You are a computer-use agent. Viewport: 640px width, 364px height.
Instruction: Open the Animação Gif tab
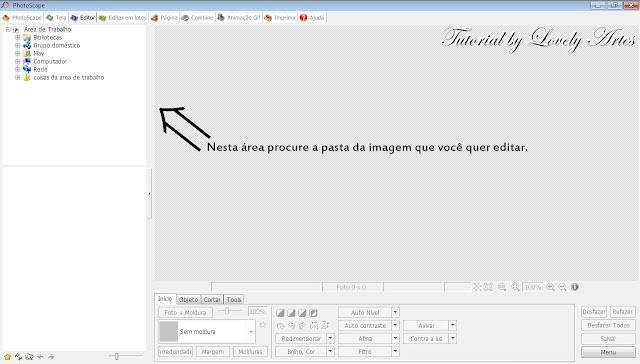point(239,18)
